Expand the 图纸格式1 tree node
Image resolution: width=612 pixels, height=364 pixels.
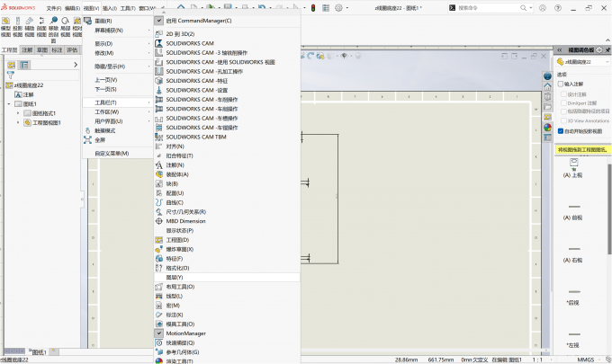point(18,113)
